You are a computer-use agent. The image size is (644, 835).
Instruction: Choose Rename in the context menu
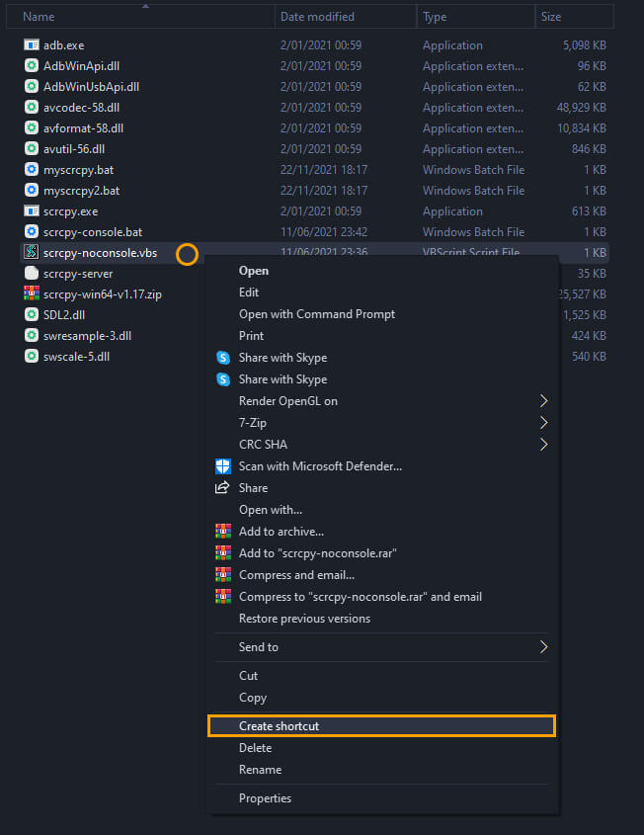pyautogui.click(x=381, y=770)
